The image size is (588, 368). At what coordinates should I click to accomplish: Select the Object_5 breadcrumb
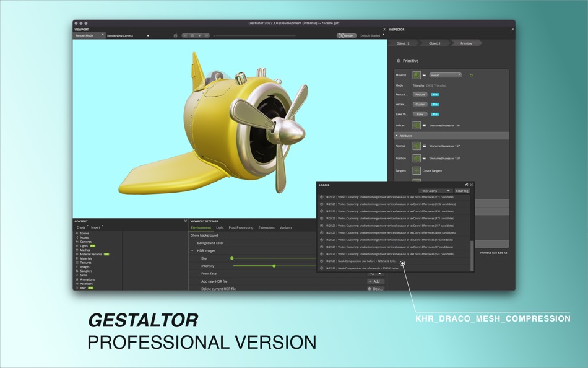[x=435, y=43]
